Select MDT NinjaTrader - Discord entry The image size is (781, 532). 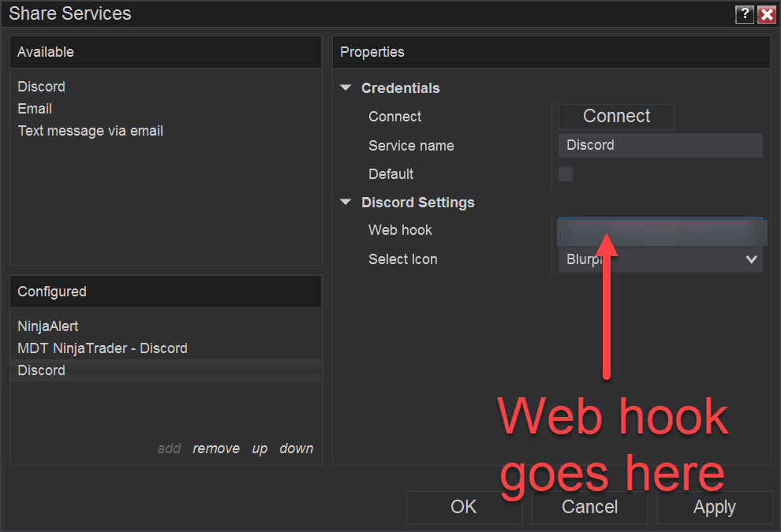(103, 348)
